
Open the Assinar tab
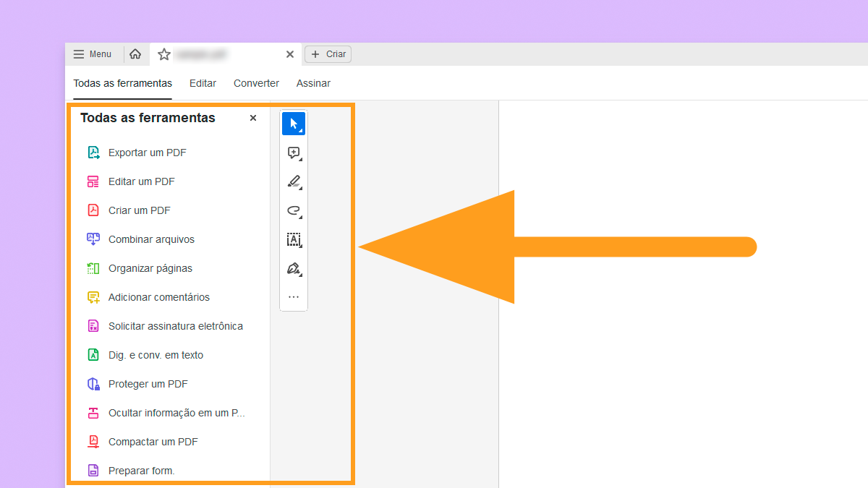[x=313, y=83]
